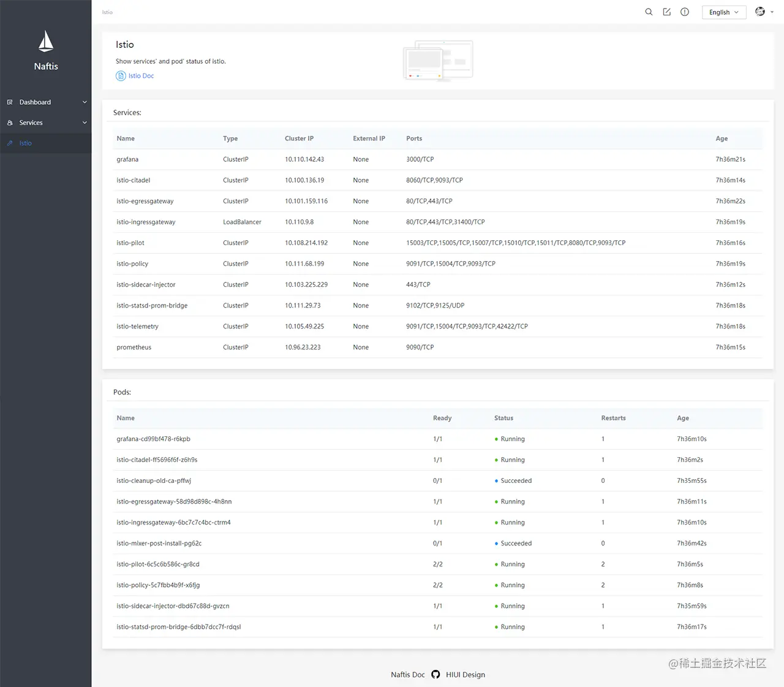
Task: Select the istio-pilot service name
Action: pyautogui.click(x=130, y=243)
